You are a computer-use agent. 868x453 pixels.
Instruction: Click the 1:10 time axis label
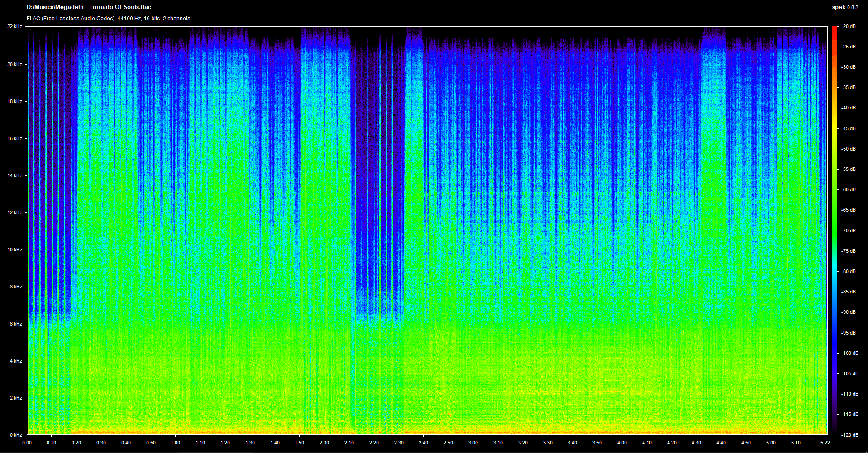coord(200,443)
